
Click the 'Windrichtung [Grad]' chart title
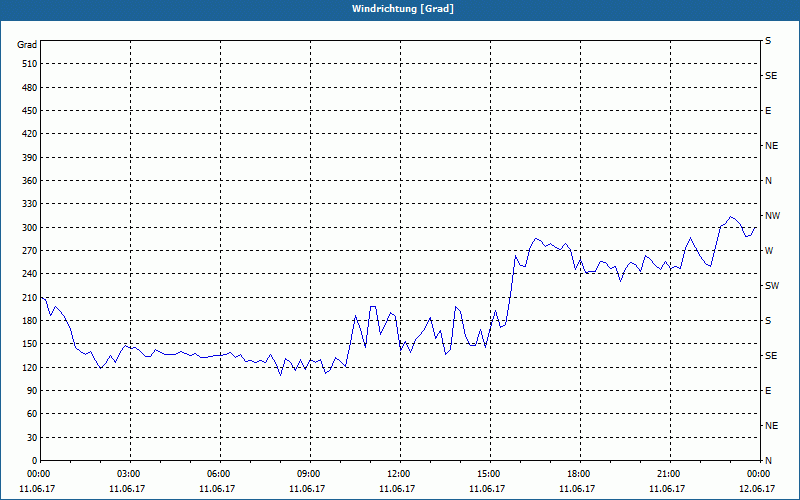pyautogui.click(x=403, y=9)
